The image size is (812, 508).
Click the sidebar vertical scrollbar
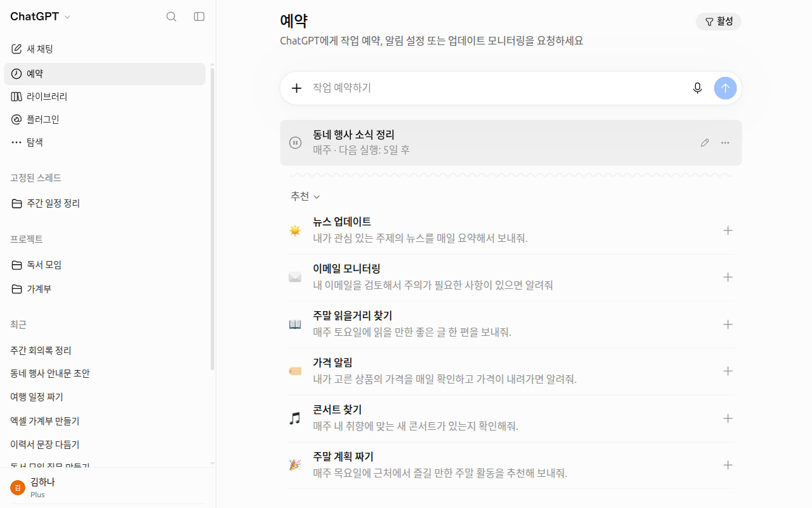213,219
